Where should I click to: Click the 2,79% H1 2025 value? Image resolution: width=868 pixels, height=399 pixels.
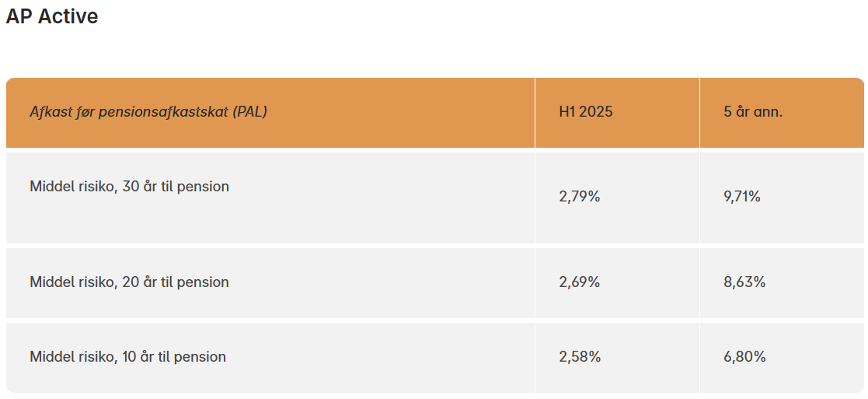click(x=579, y=198)
